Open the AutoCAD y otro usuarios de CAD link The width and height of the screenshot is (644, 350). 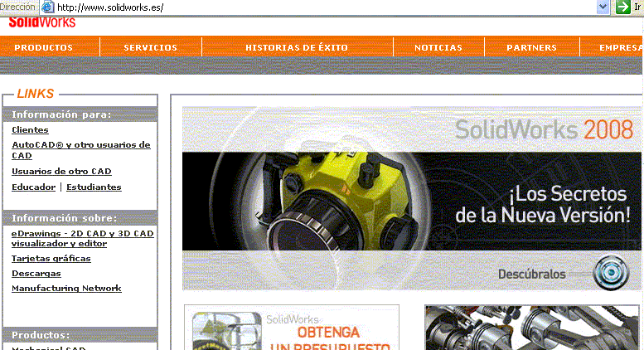(x=81, y=150)
